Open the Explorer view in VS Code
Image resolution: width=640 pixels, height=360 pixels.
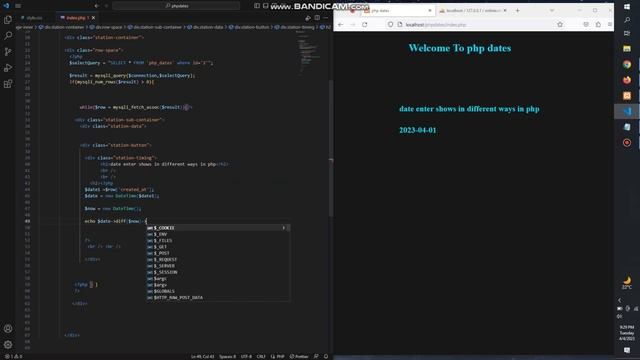tap(8, 20)
